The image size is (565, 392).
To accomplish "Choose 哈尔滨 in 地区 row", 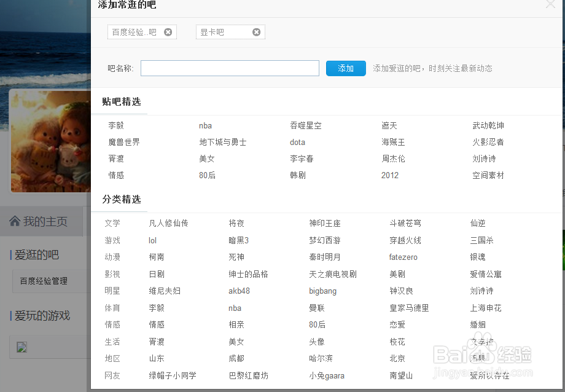I will click(x=321, y=358).
